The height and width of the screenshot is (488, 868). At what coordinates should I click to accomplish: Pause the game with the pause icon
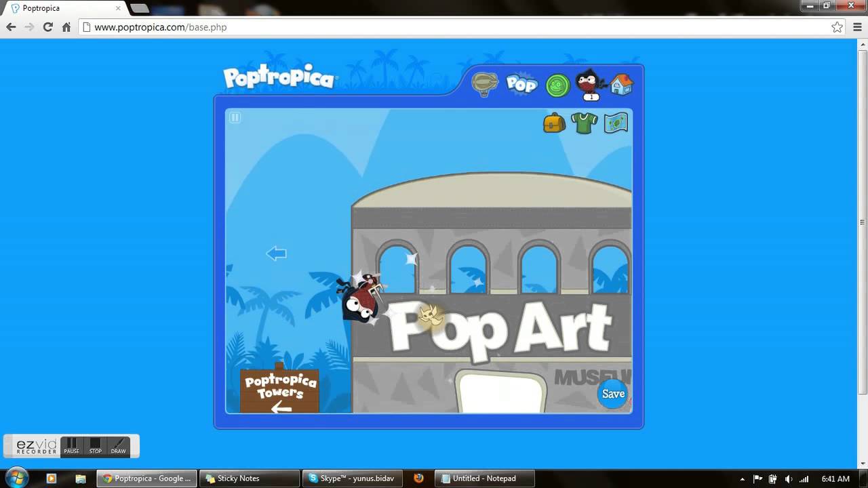235,117
